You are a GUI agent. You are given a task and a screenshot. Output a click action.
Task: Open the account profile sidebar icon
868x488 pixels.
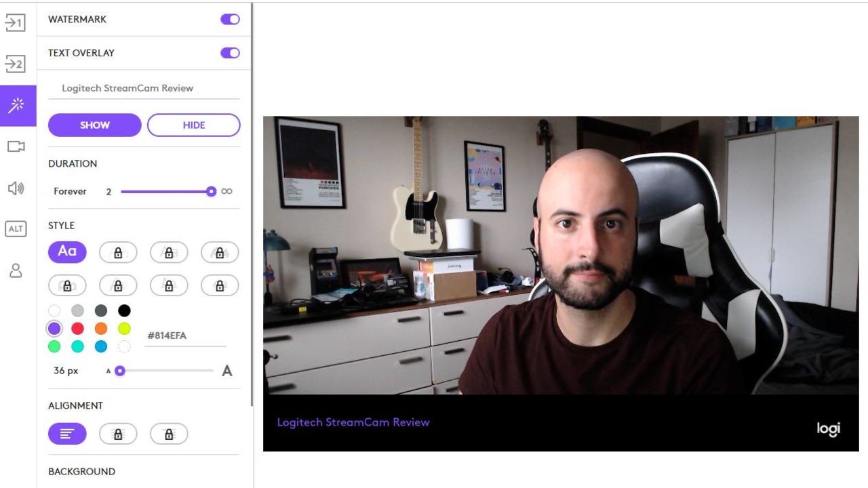click(x=16, y=270)
